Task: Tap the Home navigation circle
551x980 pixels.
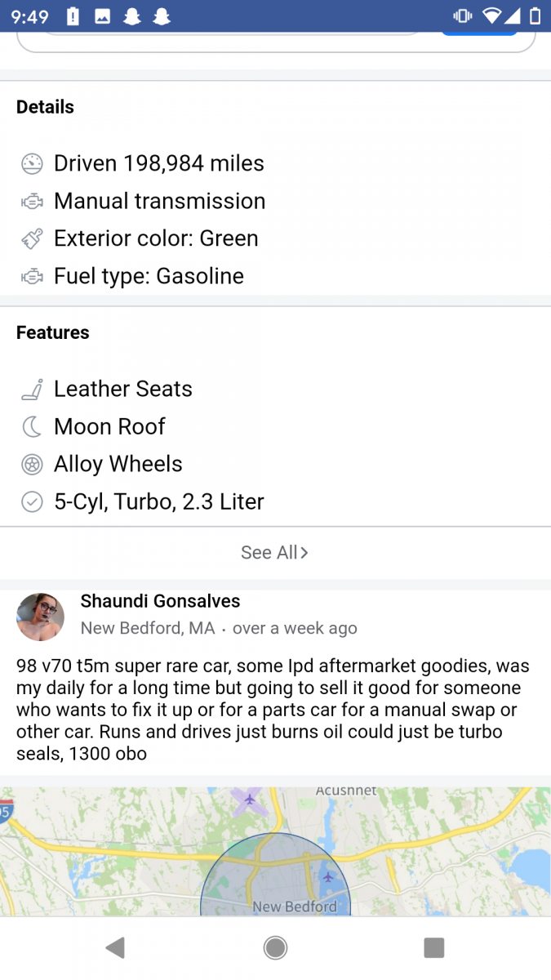Action: [275, 947]
